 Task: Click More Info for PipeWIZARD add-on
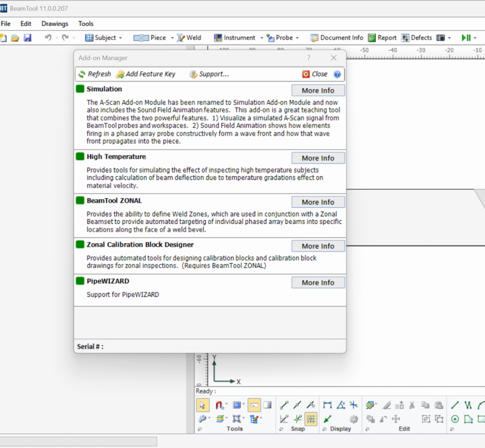[x=318, y=283]
